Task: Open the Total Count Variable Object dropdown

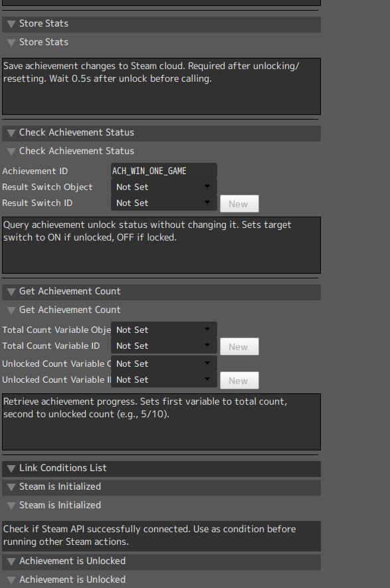Action: (x=164, y=330)
